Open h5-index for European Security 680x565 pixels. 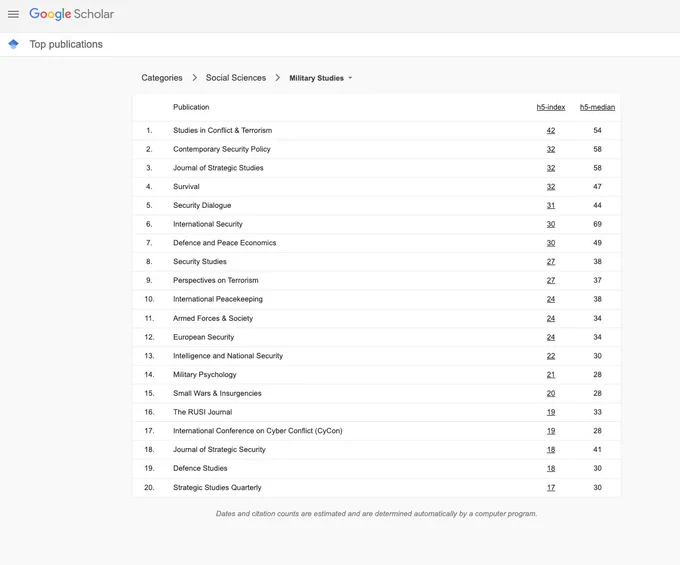pyautogui.click(x=551, y=337)
